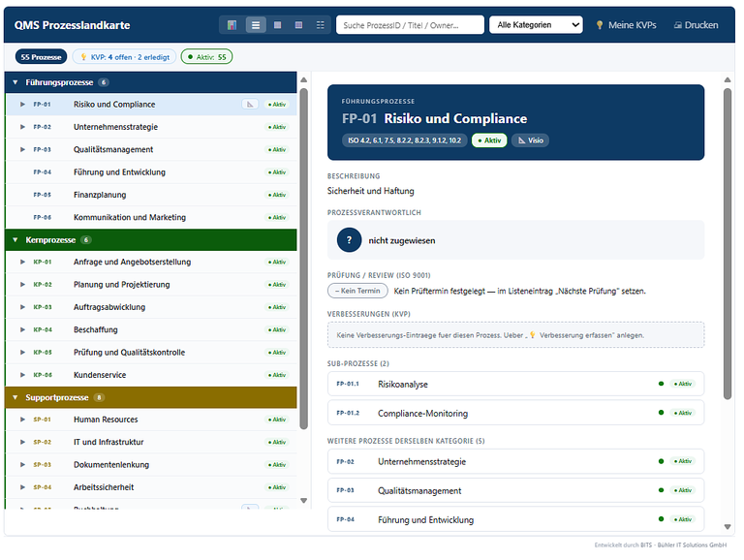Expand the SP-04 Arbeitssicherheit arrow
Image resolution: width=744 pixels, height=560 pixels.
coord(22,487)
